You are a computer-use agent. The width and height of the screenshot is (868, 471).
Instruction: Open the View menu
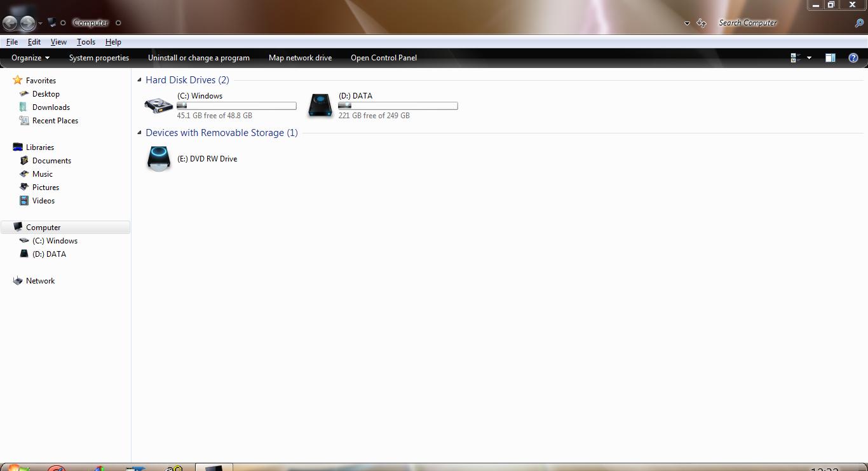tap(58, 42)
